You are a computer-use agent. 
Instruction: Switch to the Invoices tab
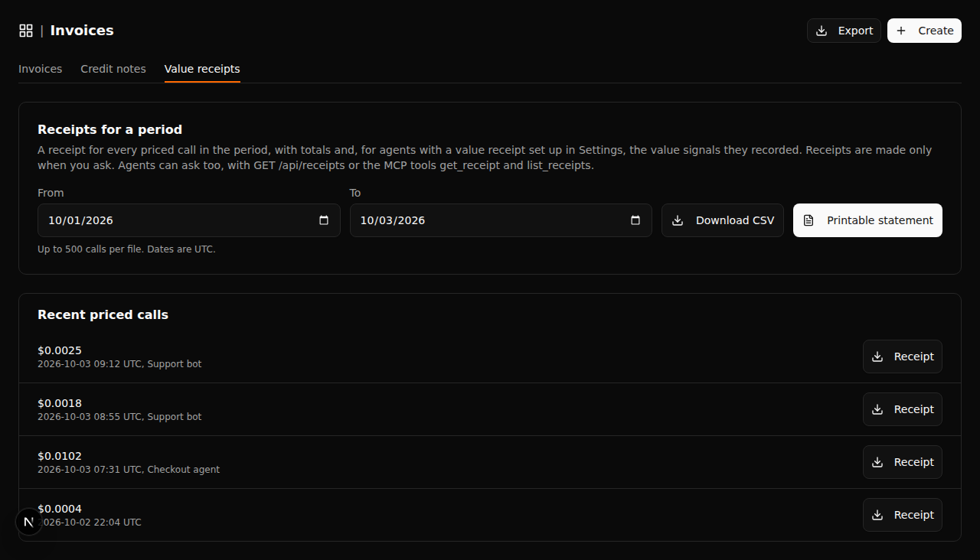[40, 69]
